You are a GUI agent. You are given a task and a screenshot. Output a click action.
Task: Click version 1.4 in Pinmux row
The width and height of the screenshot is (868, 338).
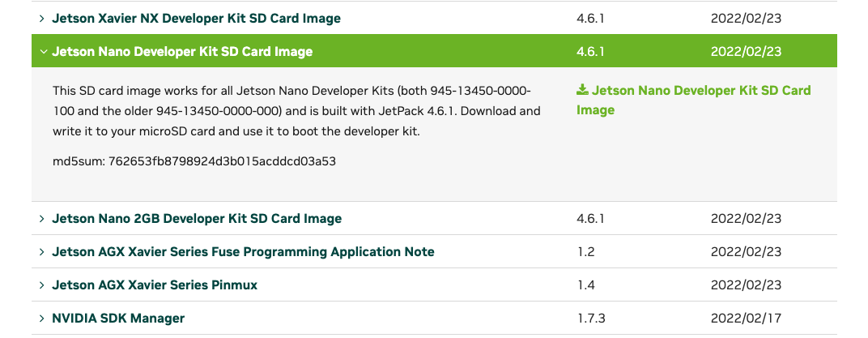pyautogui.click(x=585, y=285)
